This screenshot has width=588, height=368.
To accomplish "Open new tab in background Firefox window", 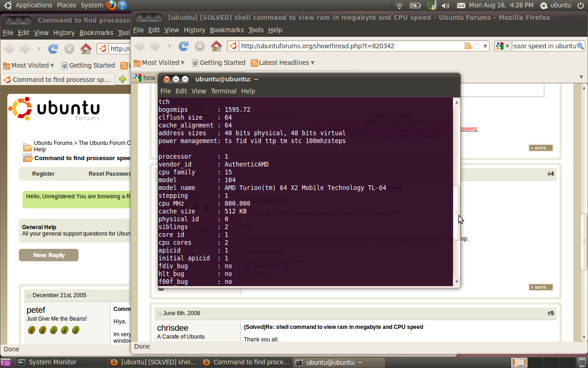I will click(x=122, y=79).
